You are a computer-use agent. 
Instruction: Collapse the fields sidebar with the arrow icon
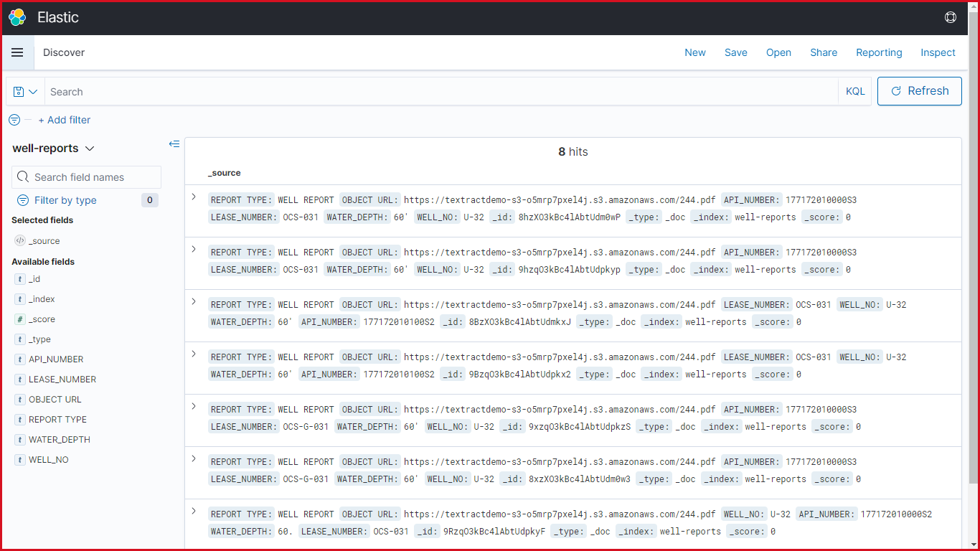174,143
